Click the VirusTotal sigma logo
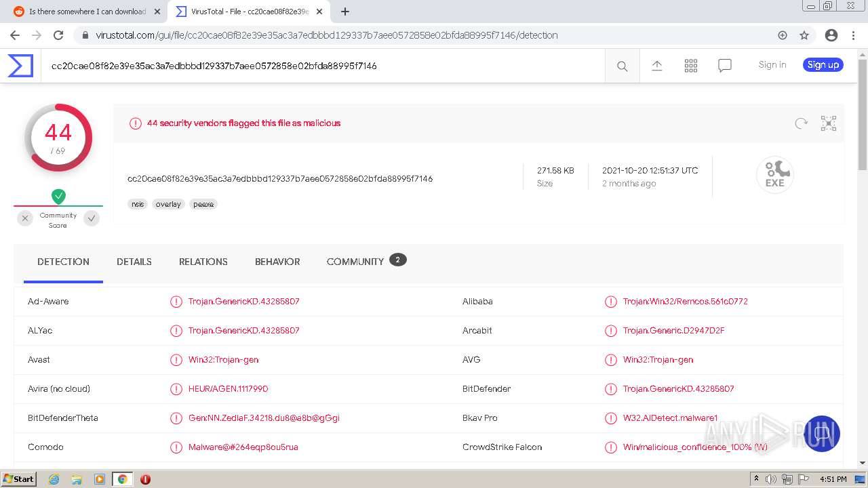Screen dimensions: 868x488 pos(20,66)
